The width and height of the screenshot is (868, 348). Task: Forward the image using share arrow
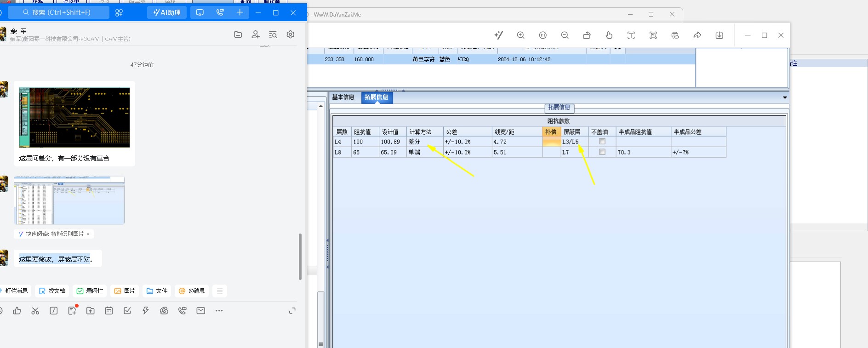tap(697, 35)
